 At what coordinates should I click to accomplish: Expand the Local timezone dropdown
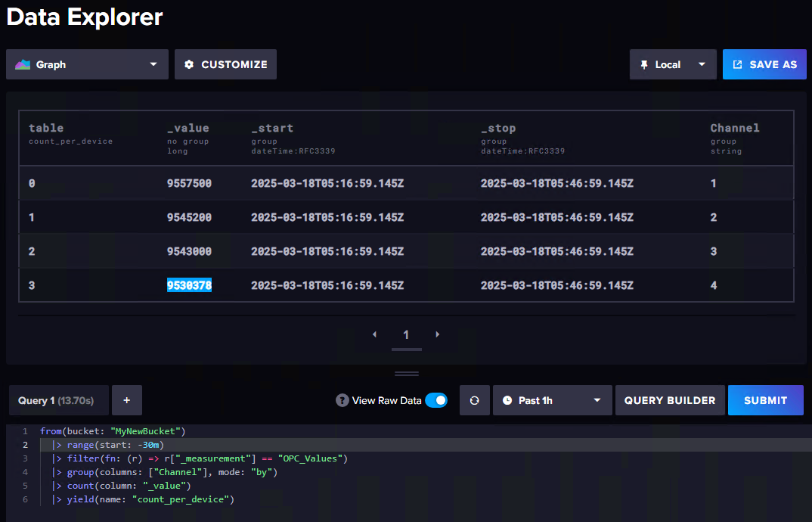(x=673, y=64)
